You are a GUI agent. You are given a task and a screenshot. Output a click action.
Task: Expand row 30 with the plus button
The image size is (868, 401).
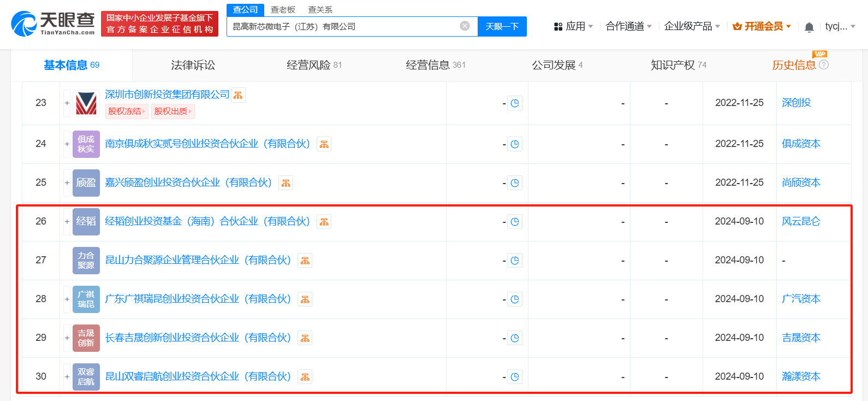[67, 377]
